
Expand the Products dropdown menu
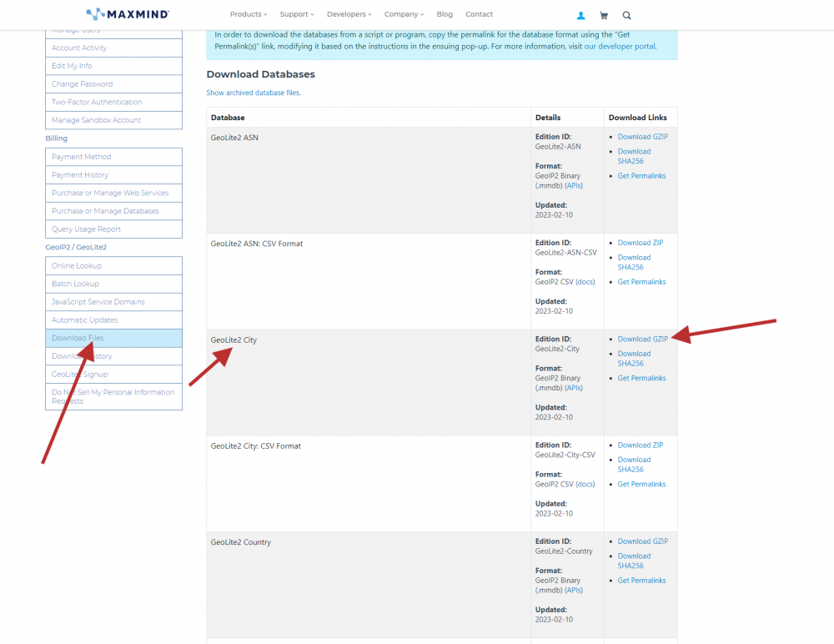(x=248, y=14)
